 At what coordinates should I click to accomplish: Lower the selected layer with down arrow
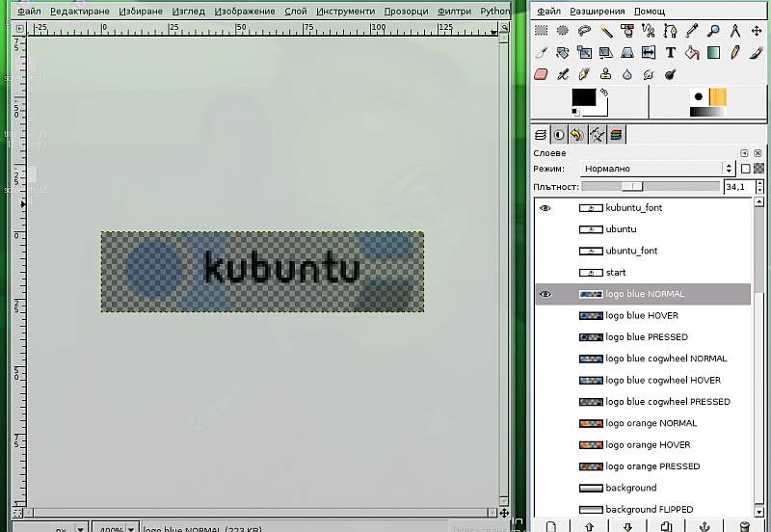click(x=627, y=526)
